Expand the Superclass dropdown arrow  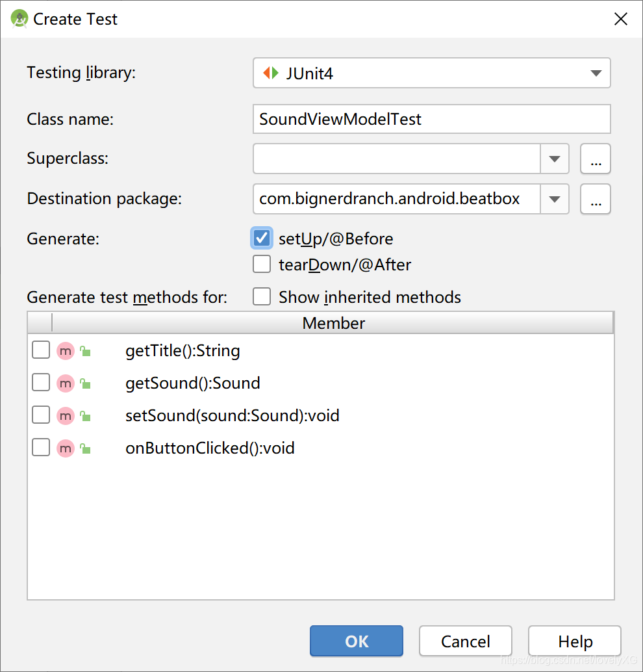pyautogui.click(x=555, y=159)
